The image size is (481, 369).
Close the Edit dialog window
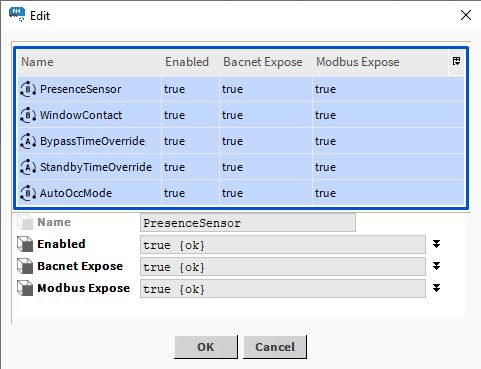coord(466,15)
